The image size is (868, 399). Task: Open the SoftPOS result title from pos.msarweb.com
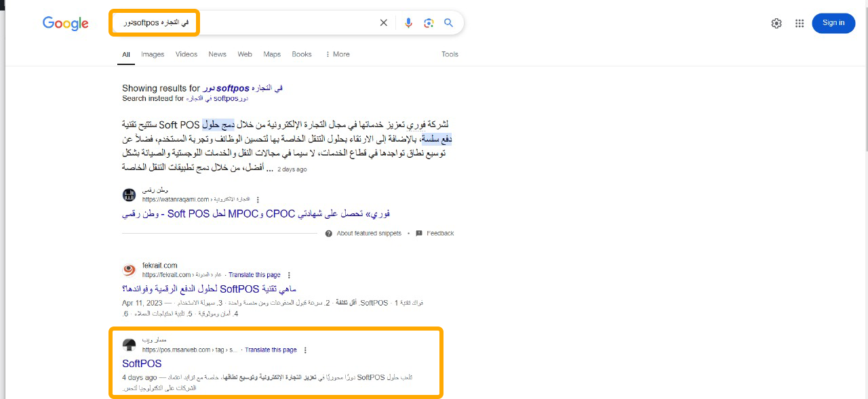[142, 364]
